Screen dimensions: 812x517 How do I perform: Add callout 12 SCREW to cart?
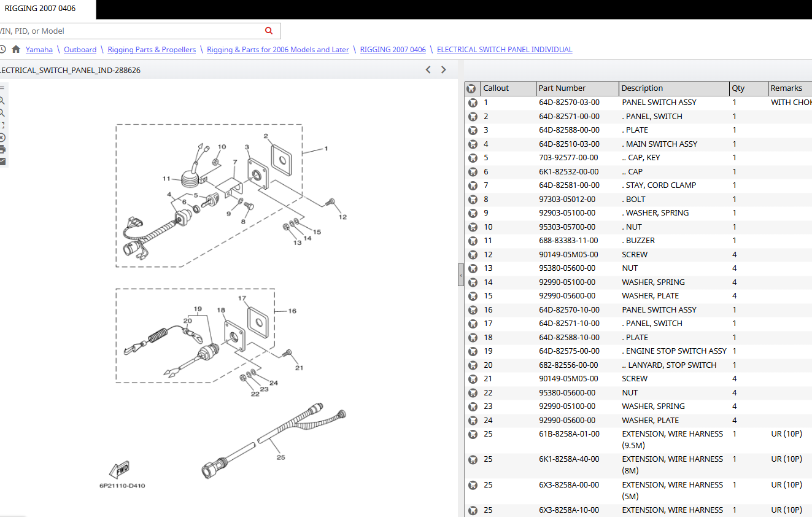tap(473, 255)
